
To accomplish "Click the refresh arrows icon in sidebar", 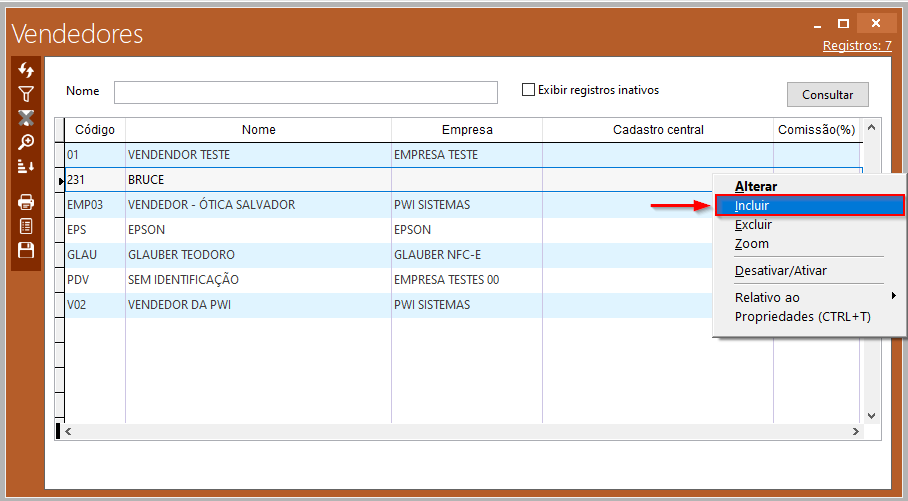I will point(26,71).
